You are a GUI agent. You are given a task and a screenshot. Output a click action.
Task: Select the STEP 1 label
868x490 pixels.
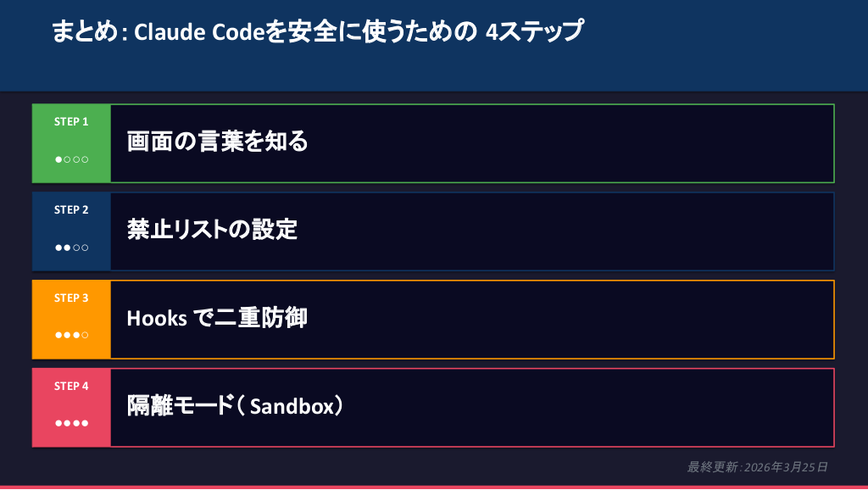(x=71, y=121)
